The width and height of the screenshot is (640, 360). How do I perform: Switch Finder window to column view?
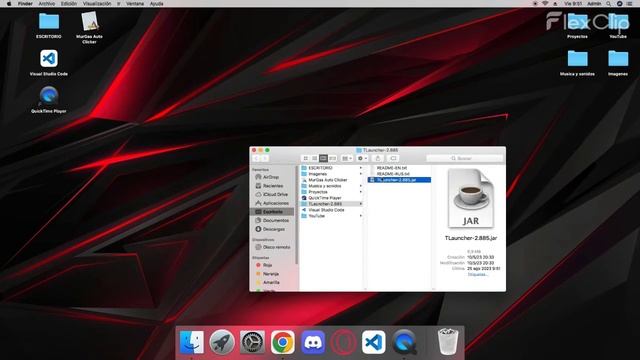(x=323, y=158)
